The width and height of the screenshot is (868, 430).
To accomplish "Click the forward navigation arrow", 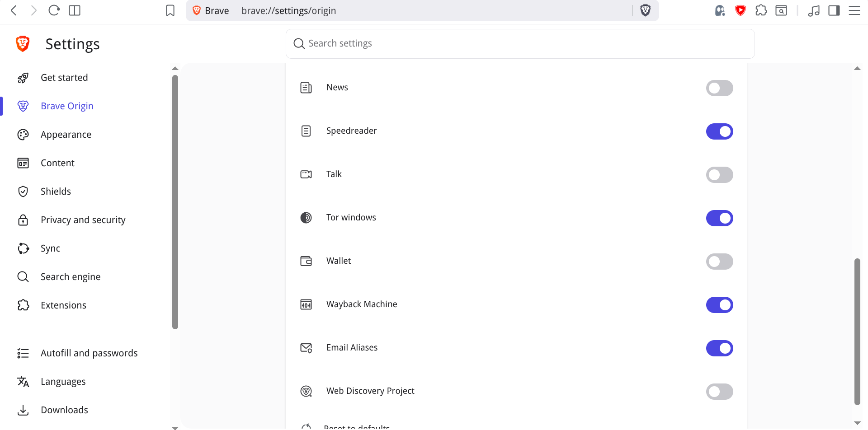I will (34, 10).
